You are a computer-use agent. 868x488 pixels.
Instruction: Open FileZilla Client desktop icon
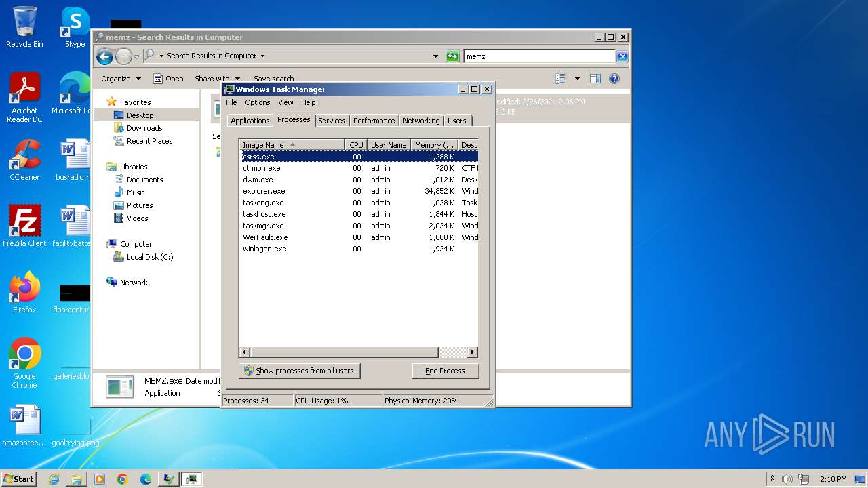coord(24,226)
